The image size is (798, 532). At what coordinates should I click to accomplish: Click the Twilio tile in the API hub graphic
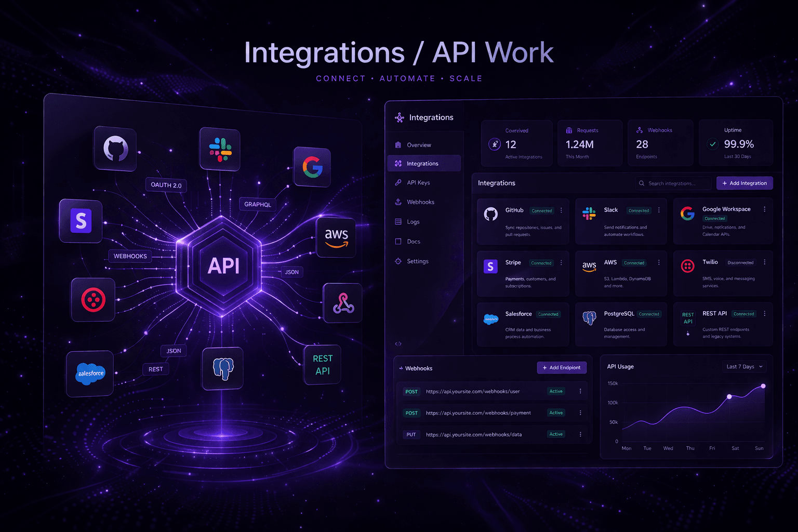click(94, 300)
